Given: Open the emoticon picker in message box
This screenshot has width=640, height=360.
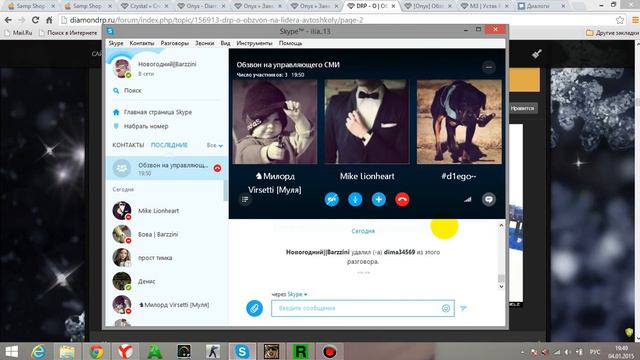Looking at the screenshot, I should [446, 308].
